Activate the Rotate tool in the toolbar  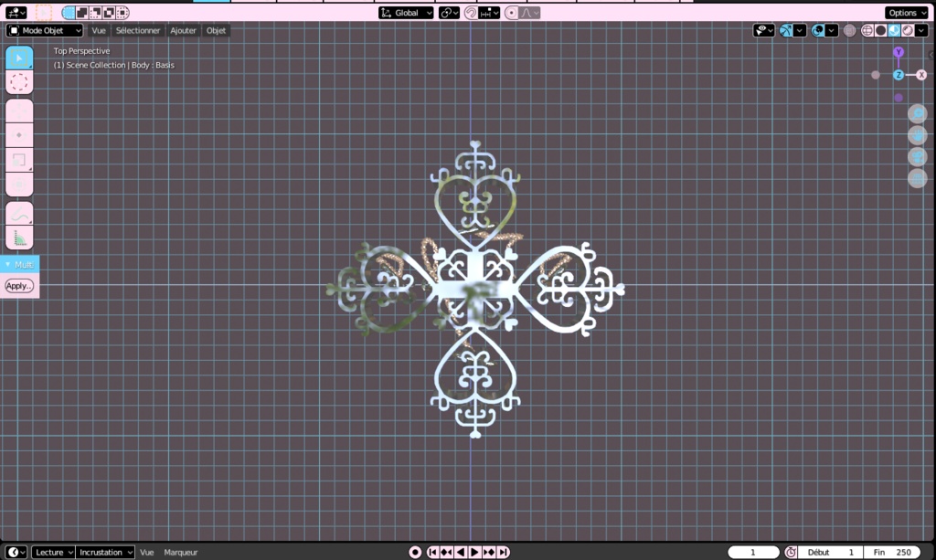click(x=19, y=135)
